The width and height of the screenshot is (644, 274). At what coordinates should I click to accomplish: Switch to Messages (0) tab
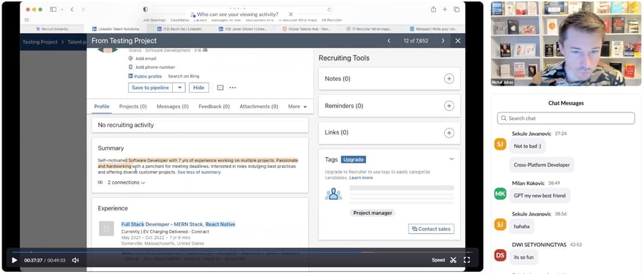coord(173,106)
